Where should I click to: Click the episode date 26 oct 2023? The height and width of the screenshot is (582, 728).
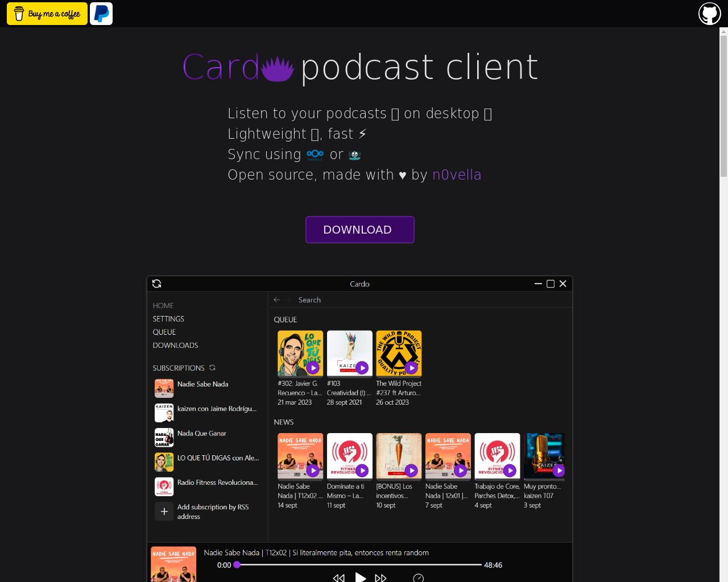pyautogui.click(x=392, y=402)
